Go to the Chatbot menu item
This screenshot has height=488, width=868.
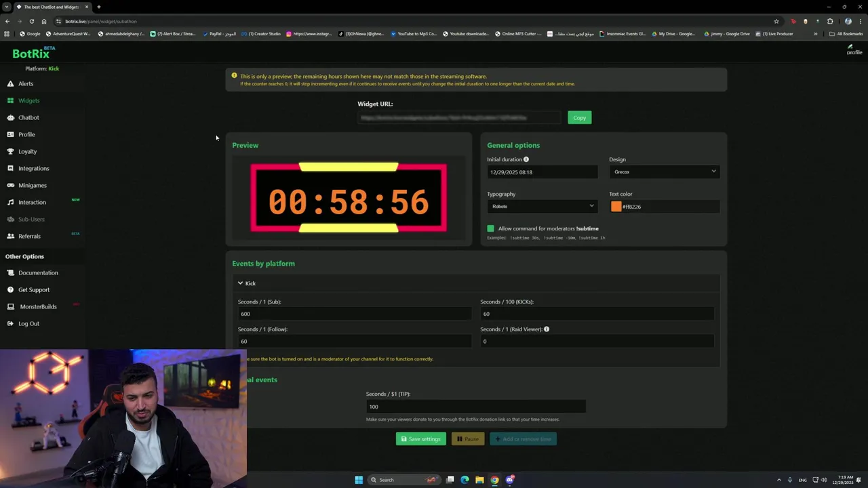coord(28,117)
